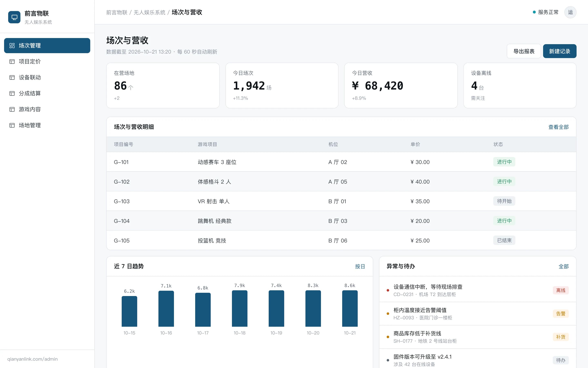This screenshot has height=368, width=588.
Task: Click the ¥ 35.00 price cell
Action: click(420, 201)
